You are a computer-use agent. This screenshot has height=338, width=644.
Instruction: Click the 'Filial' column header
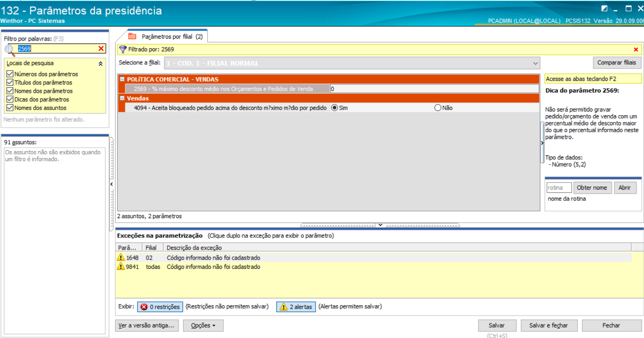point(152,248)
